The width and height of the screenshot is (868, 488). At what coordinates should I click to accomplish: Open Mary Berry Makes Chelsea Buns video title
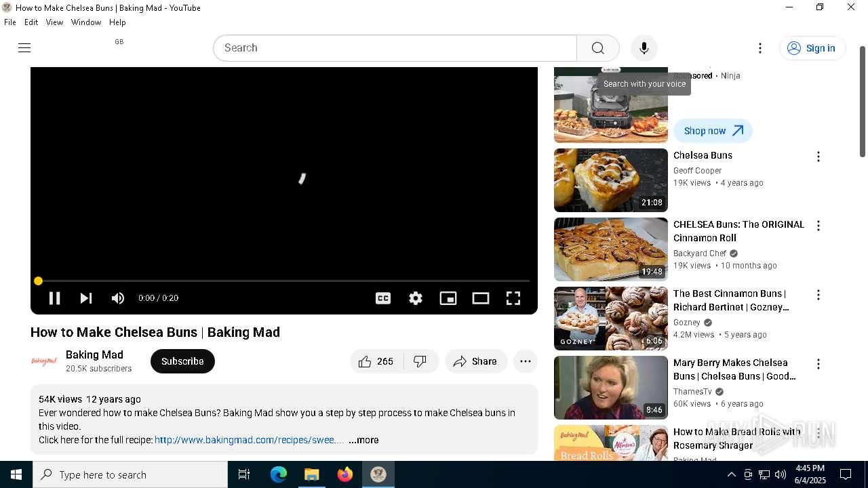tap(734, 369)
